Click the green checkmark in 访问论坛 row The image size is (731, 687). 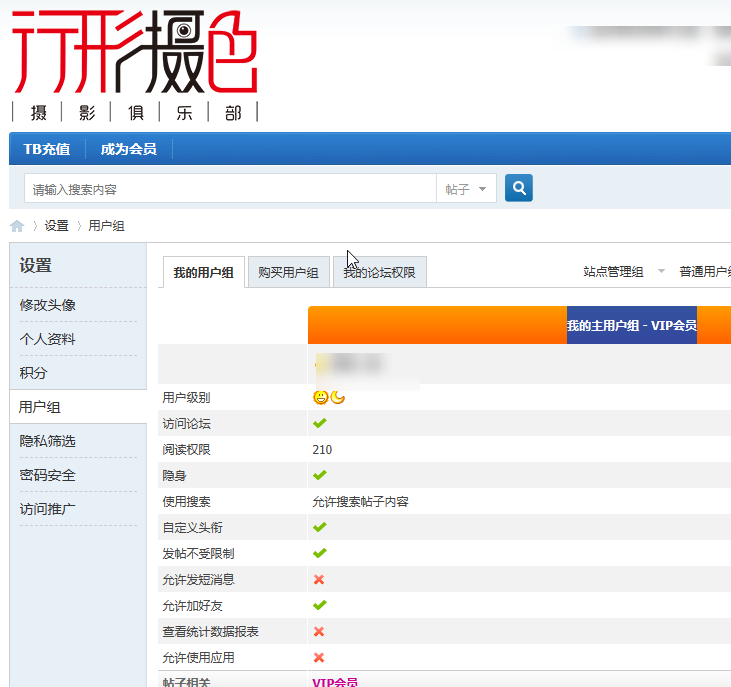click(x=320, y=423)
